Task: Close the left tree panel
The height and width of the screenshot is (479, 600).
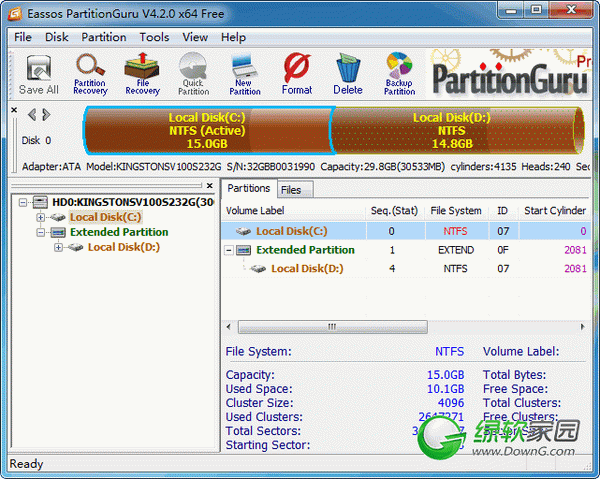Action: point(210,186)
